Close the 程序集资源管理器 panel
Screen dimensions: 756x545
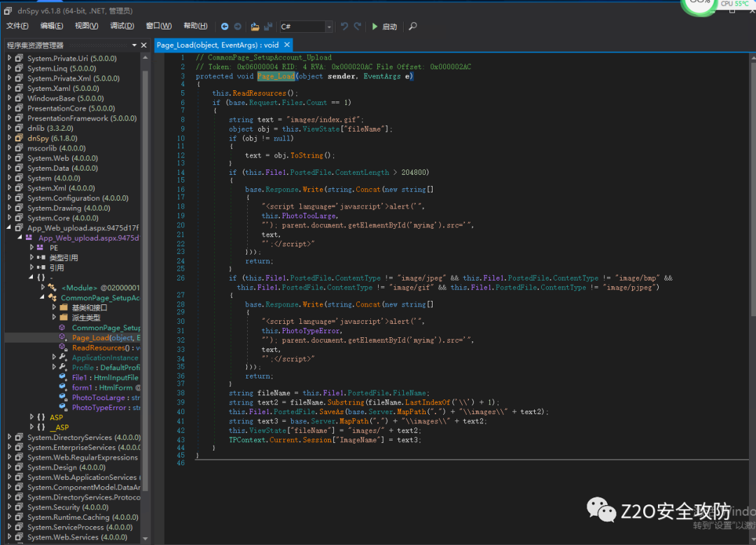tap(143, 45)
